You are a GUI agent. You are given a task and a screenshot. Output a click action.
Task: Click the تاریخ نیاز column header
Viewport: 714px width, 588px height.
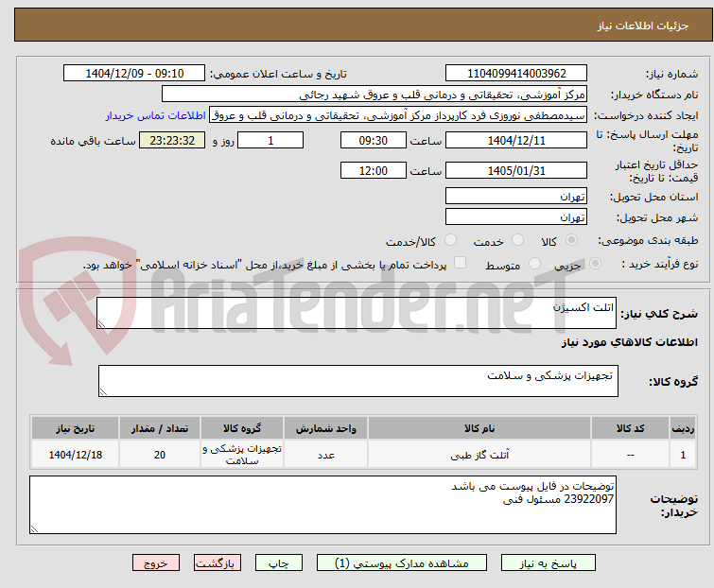click(75, 428)
